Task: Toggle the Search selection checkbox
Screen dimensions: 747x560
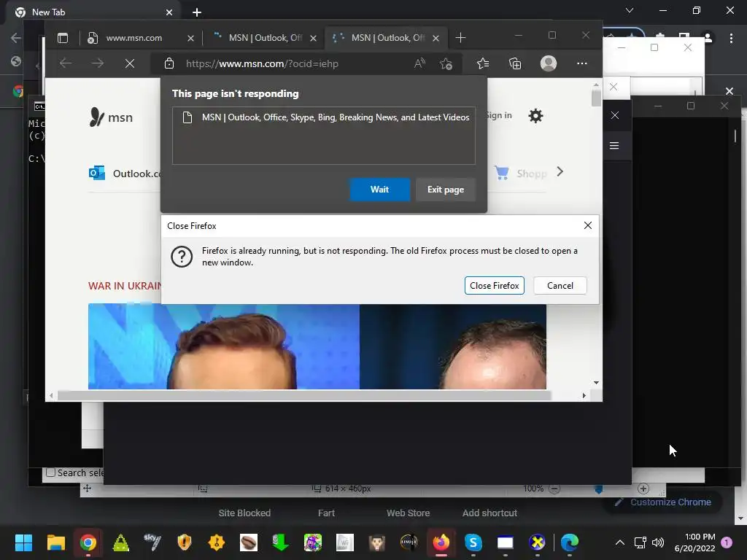Action: click(50, 472)
